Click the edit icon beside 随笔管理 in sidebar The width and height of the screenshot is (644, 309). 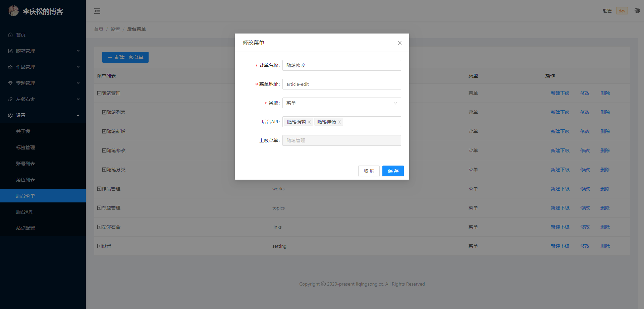click(x=10, y=51)
